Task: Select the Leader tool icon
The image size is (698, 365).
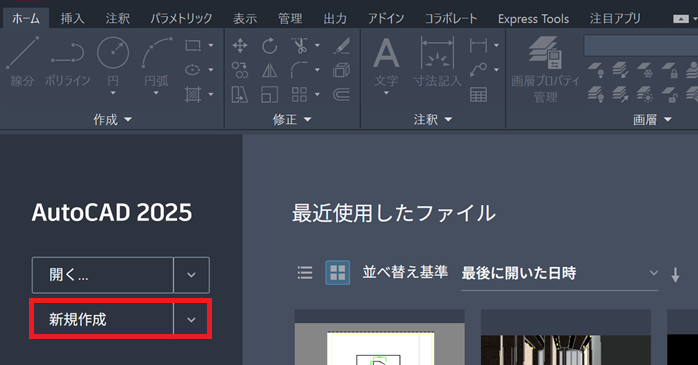Action: (479, 70)
